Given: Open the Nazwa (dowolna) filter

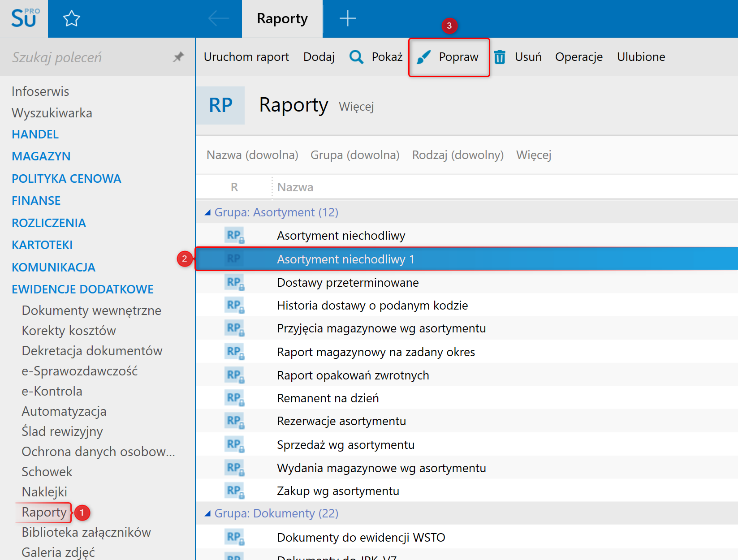Looking at the screenshot, I should tap(252, 155).
